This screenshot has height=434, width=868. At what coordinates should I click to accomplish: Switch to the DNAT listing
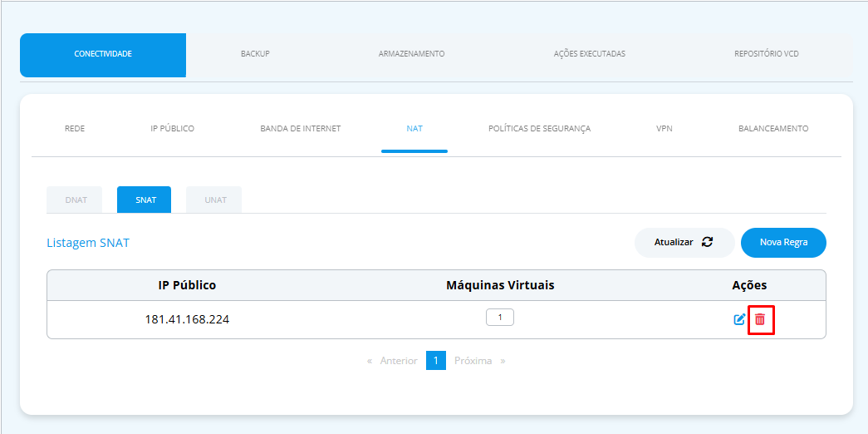point(76,200)
